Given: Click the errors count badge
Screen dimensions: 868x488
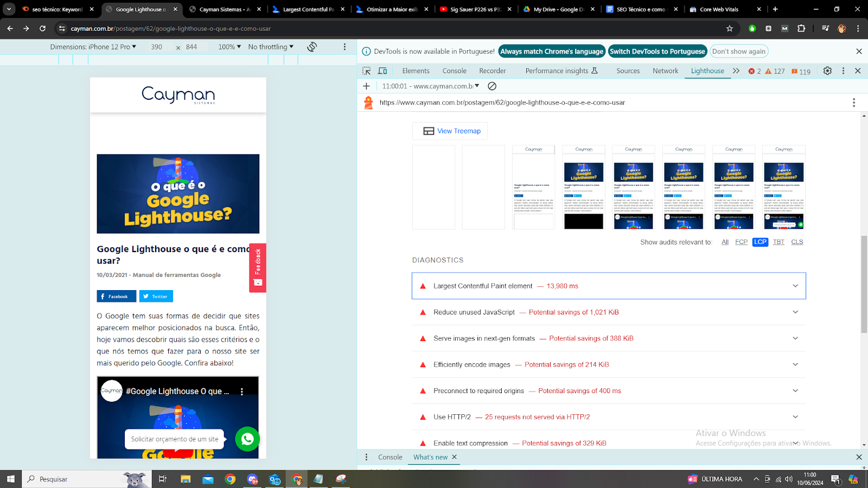Looking at the screenshot, I should pyautogui.click(x=755, y=71).
